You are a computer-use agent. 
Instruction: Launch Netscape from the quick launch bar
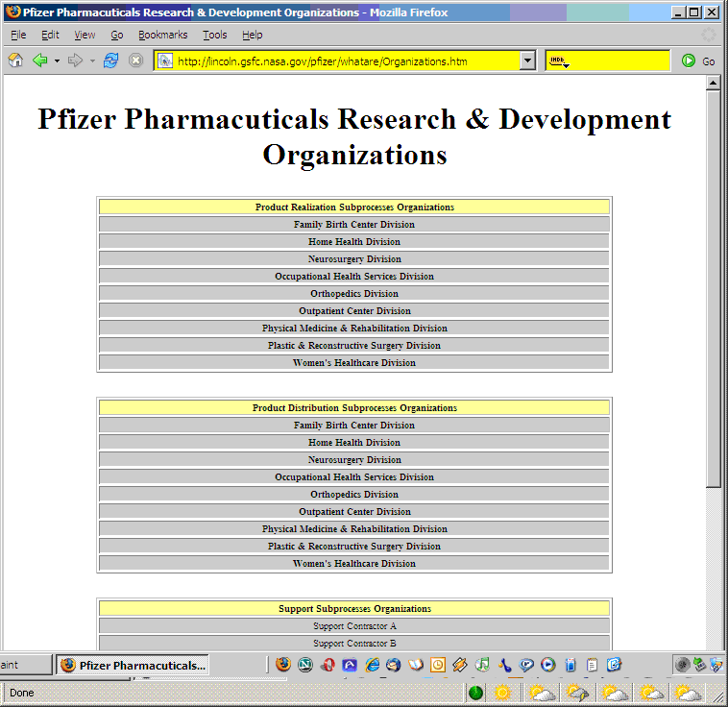[305, 665]
